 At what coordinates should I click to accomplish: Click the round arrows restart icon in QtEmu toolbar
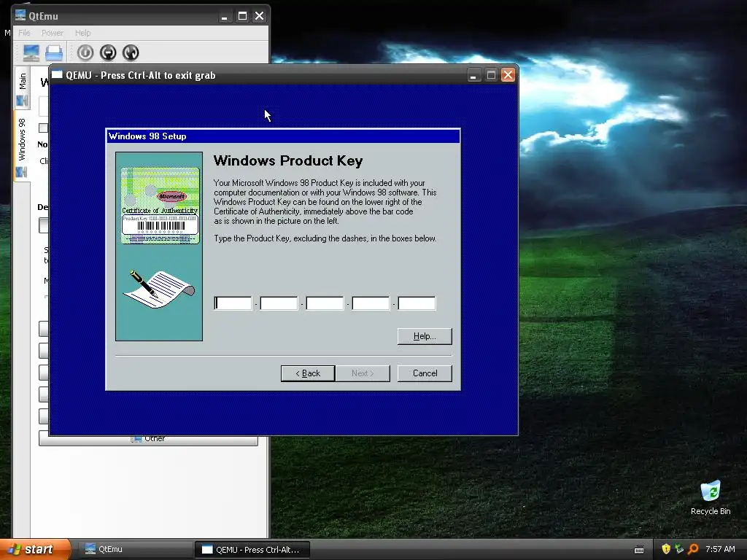(x=131, y=52)
